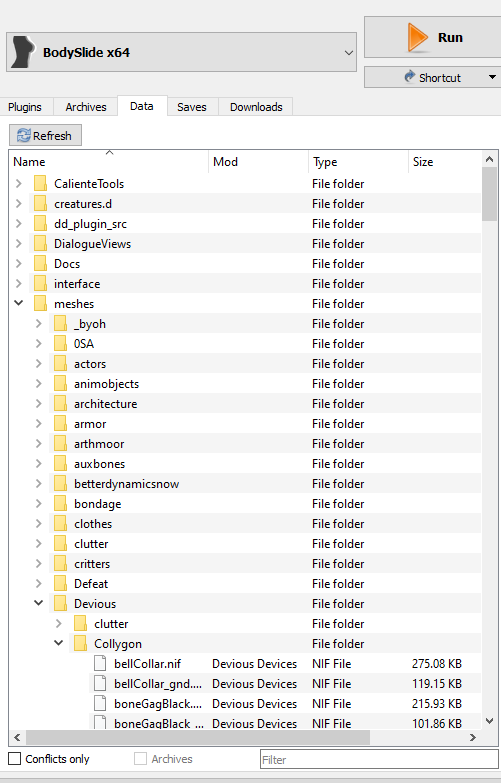Viewport: 501px width, 783px height.
Task: Click the bondage folder icon
Action: pos(60,503)
